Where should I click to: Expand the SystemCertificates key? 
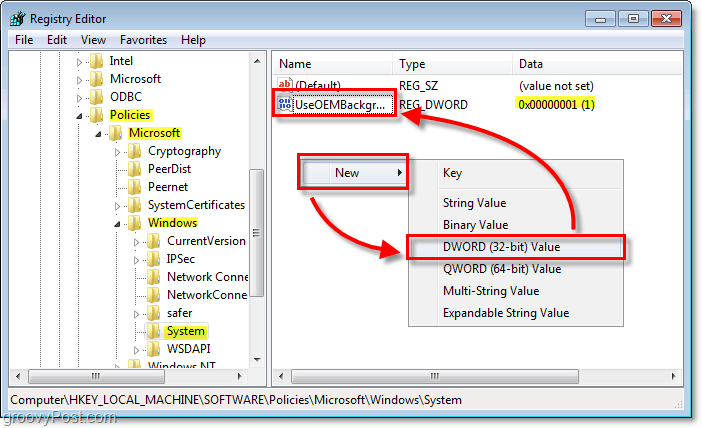tap(117, 206)
